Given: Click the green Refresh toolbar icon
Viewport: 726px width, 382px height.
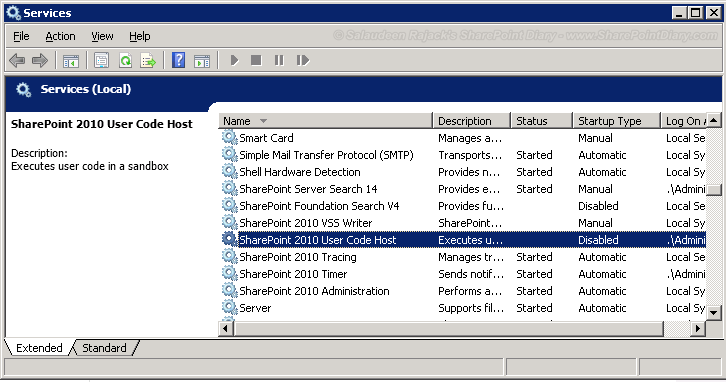Looking at the screenshot, I should [x=125, y=60].
